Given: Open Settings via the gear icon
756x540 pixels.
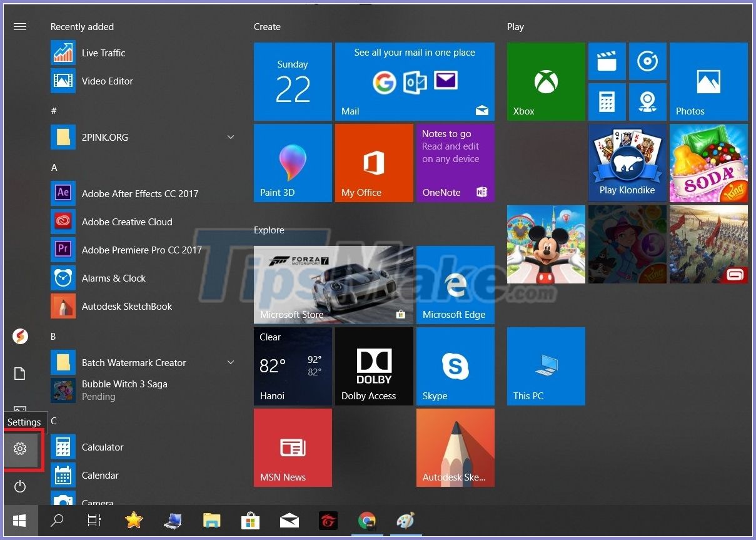Looking at the screenshot, I should (x=20, y=449).
